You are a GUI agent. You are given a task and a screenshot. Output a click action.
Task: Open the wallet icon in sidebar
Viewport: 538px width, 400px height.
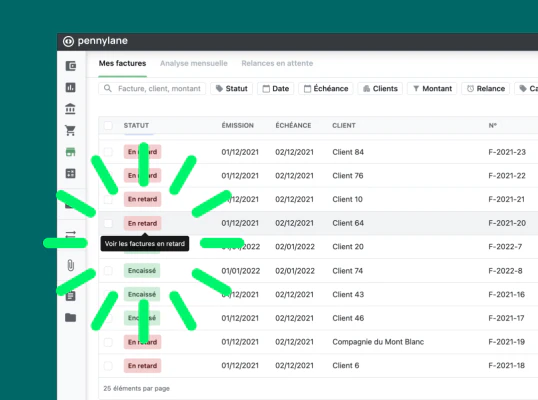(71, 66)
